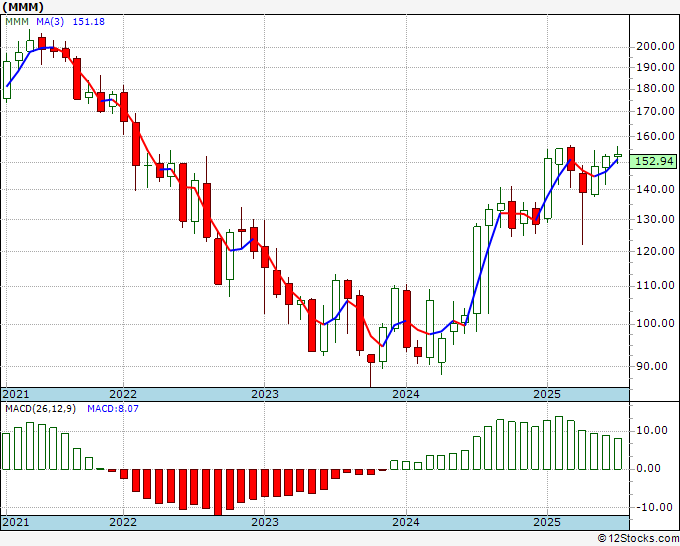Click the 140.00 price axis label
This screenshot has width=680, height=546.
(x=655, y=189)
